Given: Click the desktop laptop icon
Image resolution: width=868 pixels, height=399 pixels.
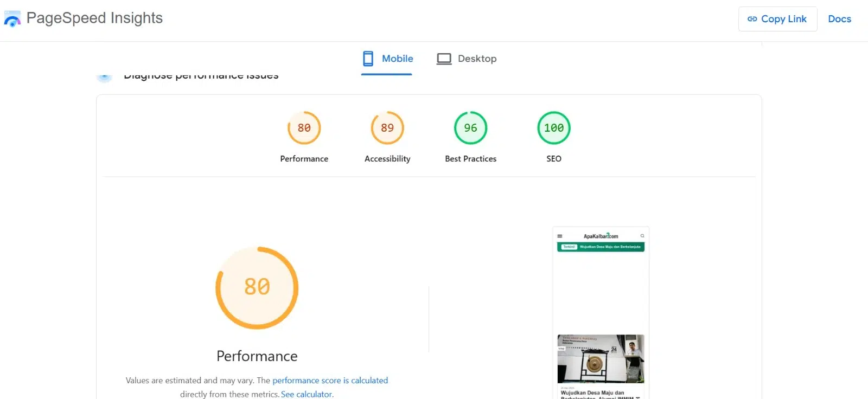Looking at the screenshot, I should [x=444, y=59].
